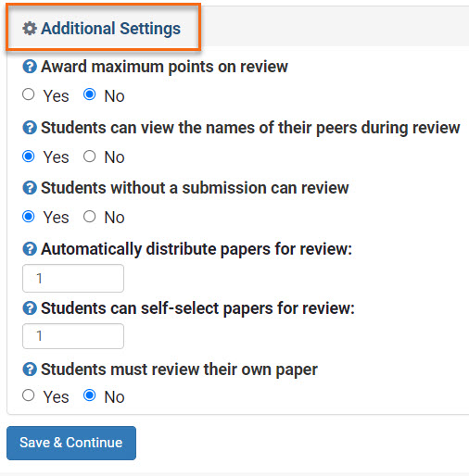Click the Additional Settings gear icon
This screenshot has height=476, width=469.
[x=30, y=29]
